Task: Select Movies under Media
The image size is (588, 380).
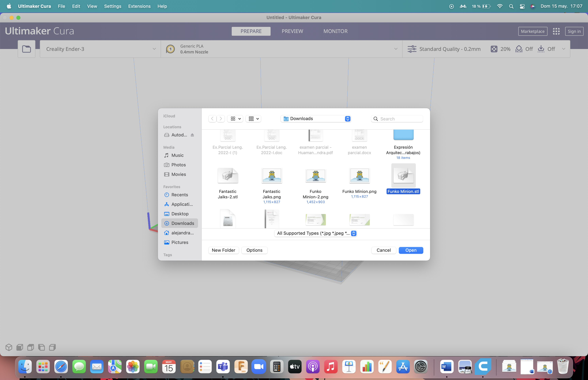Action: [180, 174]
